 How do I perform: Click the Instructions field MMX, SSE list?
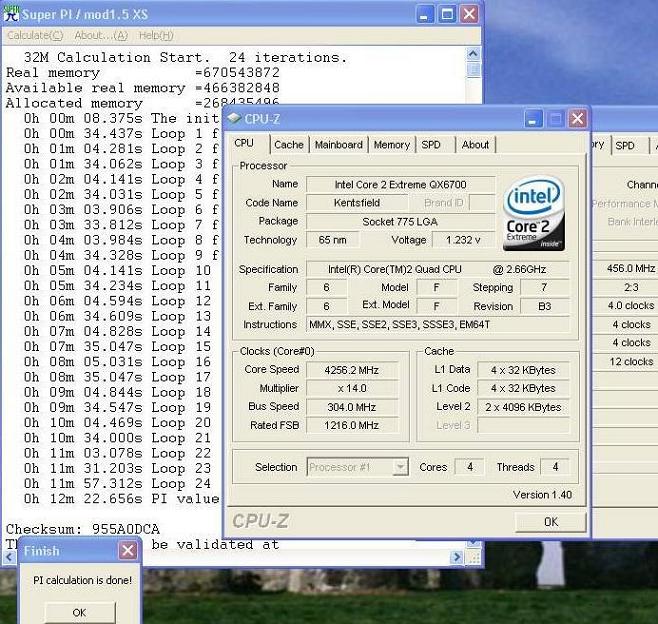pyautogui.click(x=437, y=324)
